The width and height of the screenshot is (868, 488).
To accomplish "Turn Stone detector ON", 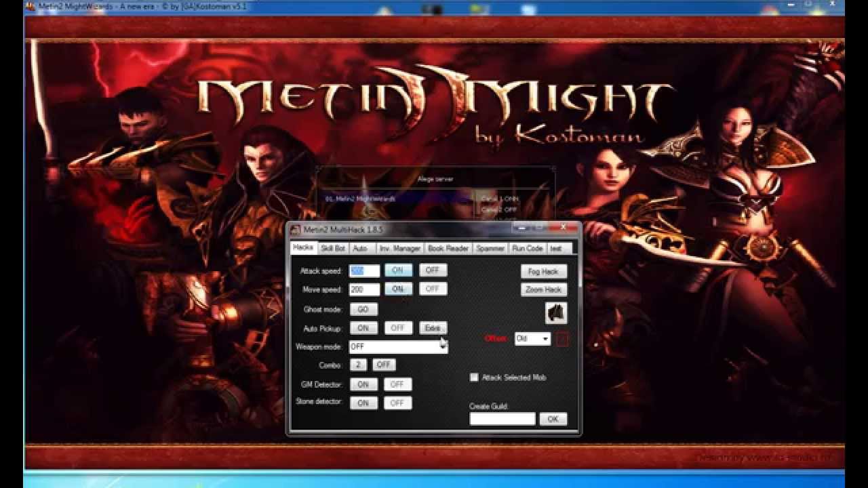I will 363,403.
